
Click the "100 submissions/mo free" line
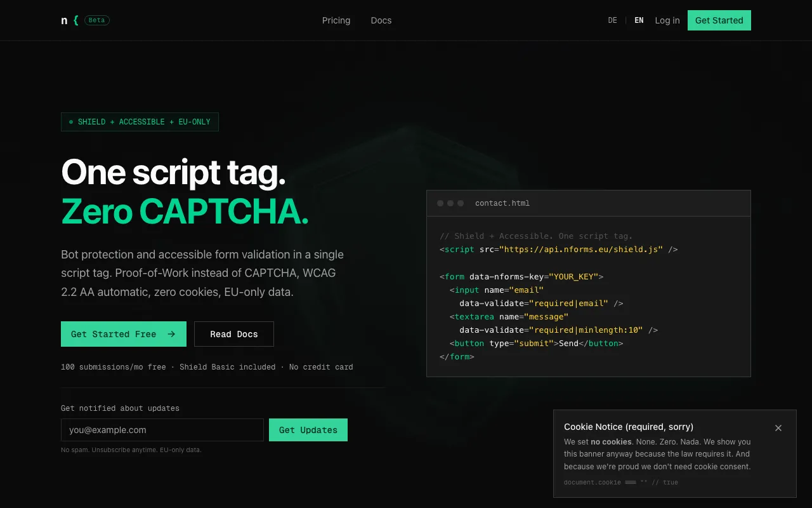coord(207,367)
